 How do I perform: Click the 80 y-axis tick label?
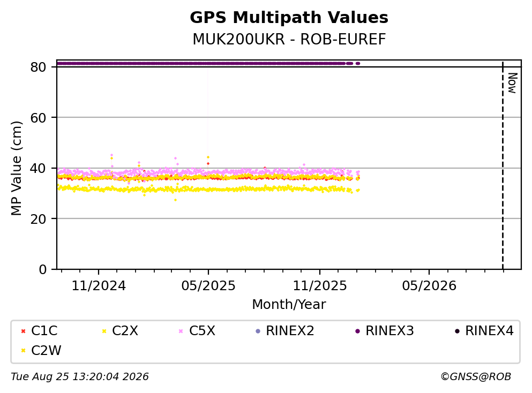click(x=38, y=67)
